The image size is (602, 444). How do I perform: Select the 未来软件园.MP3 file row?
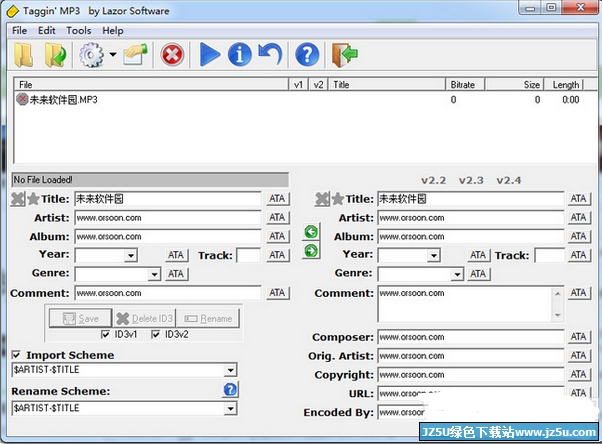(306, 100)
